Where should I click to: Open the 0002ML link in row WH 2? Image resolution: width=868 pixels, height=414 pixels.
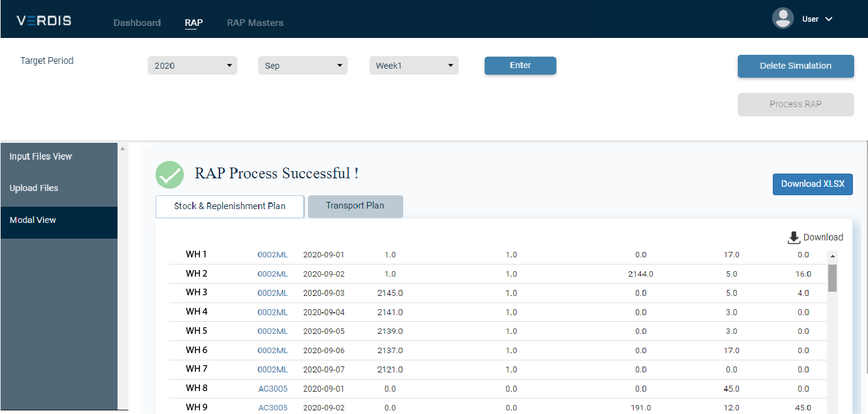[x=272, y=274]
